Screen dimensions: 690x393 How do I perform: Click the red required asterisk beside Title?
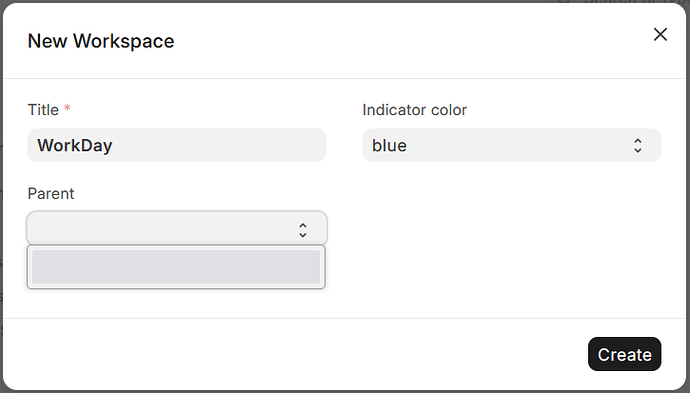point(67,108)
